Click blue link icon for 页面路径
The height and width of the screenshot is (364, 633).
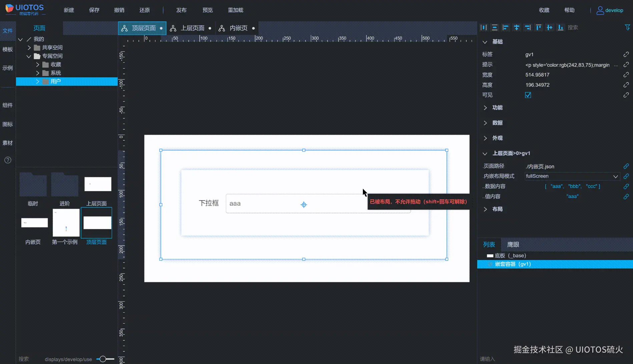626,166
